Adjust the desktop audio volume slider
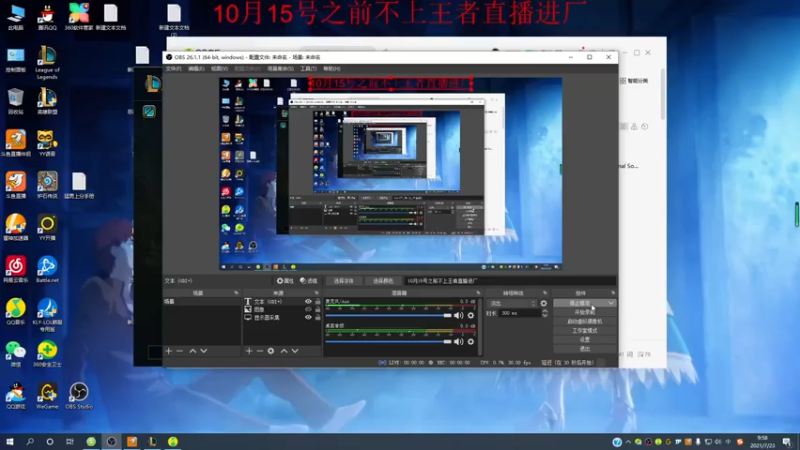The height and width of the screenshot is (450, 800). 388,341
